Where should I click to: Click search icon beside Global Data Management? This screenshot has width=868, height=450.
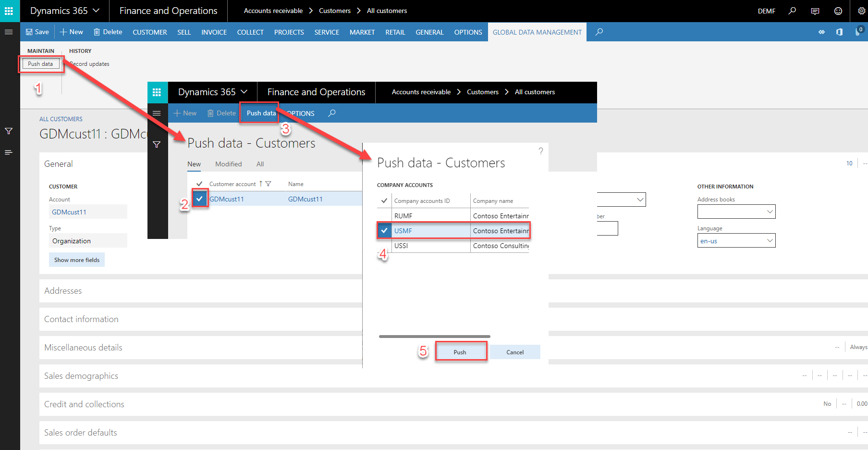click(599, 32)
